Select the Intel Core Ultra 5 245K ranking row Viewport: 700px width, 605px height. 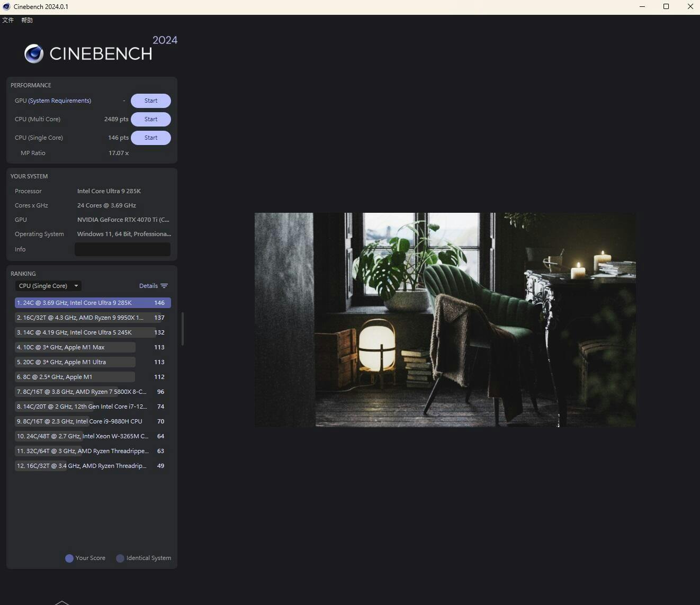pos(93,332)
